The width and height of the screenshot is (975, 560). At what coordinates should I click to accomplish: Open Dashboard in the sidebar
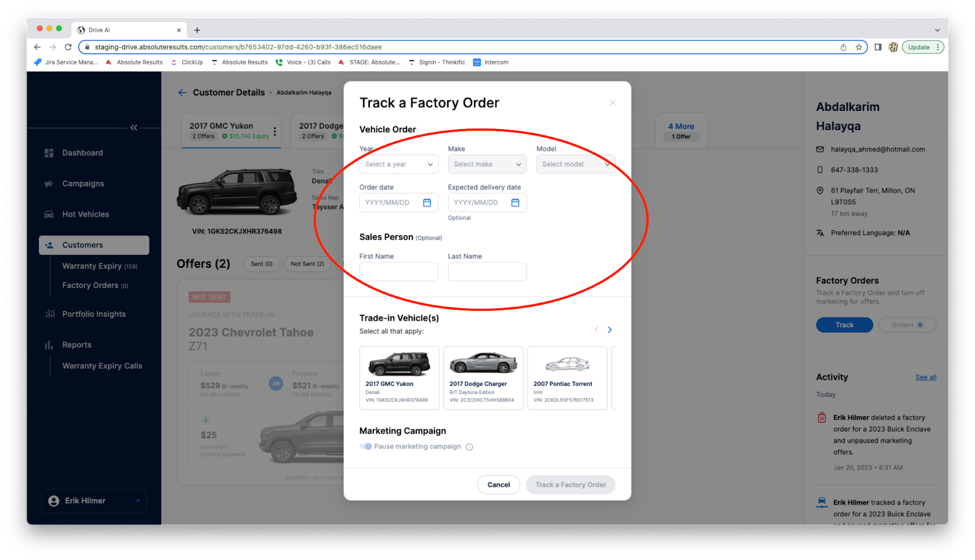tap(82, 153)
